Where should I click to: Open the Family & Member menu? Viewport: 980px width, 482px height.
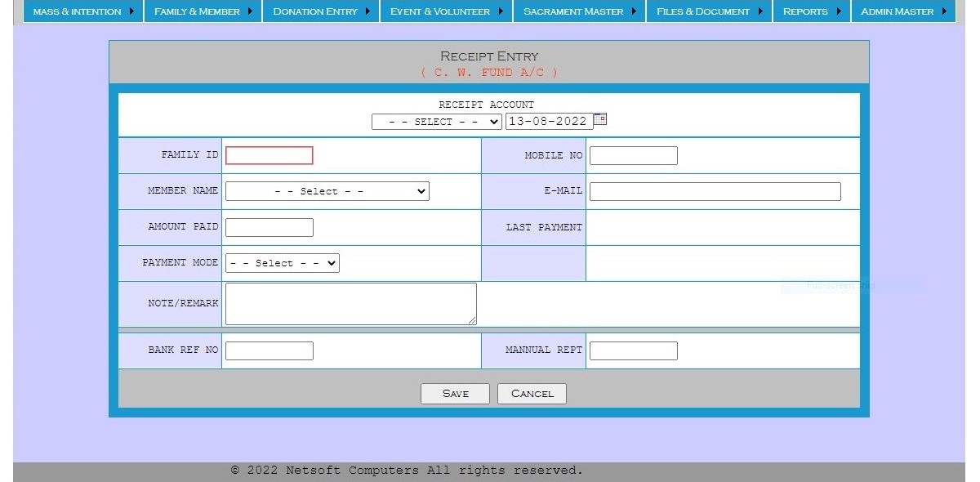pyautogui.click(x=203, y=11)
